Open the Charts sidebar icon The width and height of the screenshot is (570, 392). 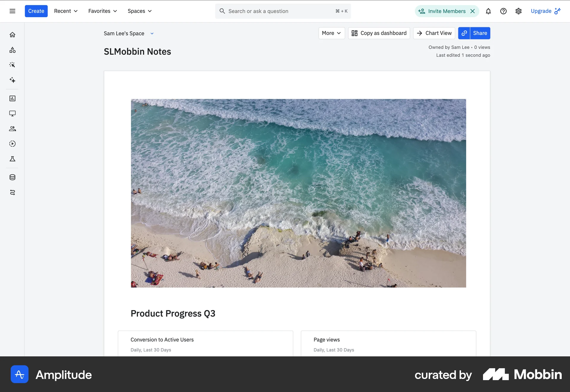[12, 98]
